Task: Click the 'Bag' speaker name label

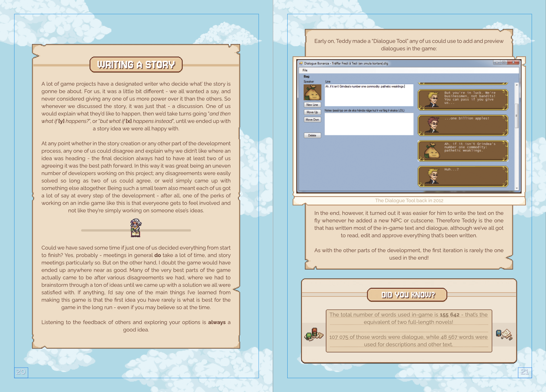Action: click(307, 76)
